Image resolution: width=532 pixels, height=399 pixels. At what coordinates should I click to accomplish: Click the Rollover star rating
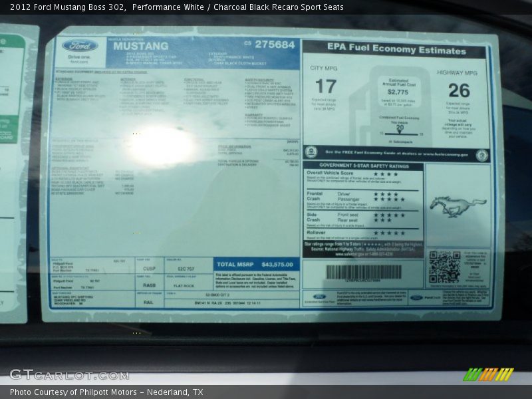point(389,233)
